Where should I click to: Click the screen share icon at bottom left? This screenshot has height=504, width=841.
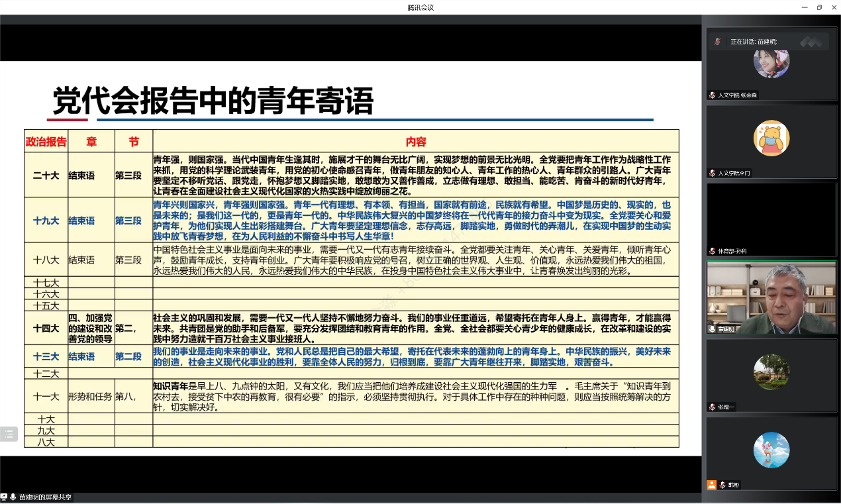coord(4,497)
